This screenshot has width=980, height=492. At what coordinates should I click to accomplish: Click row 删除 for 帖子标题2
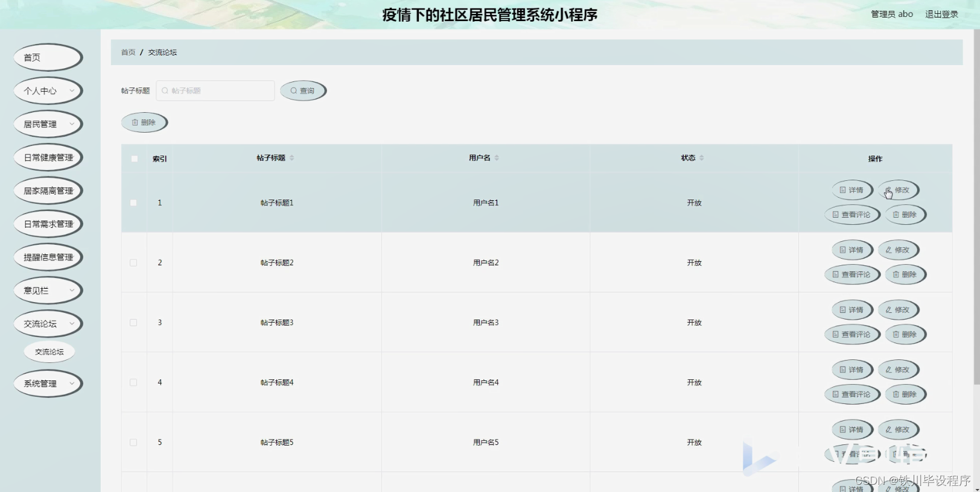[x=905, y=274]
